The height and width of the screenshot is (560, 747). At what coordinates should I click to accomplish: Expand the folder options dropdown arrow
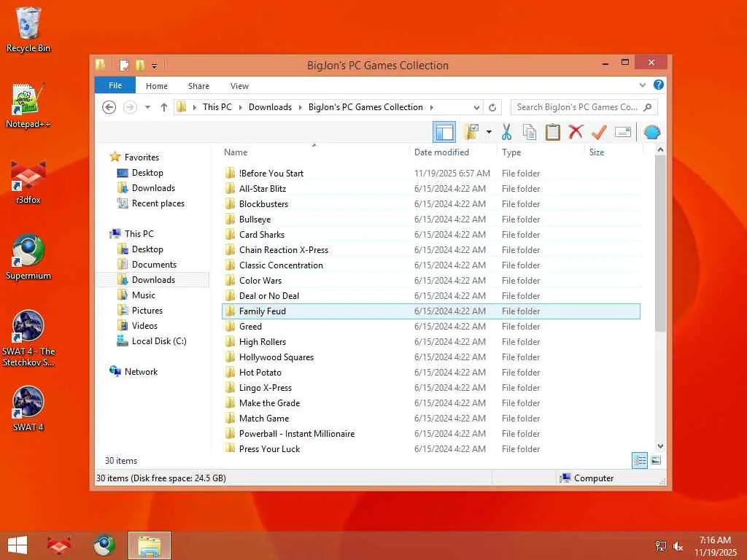pyautogui.click(x=489, y=132)
